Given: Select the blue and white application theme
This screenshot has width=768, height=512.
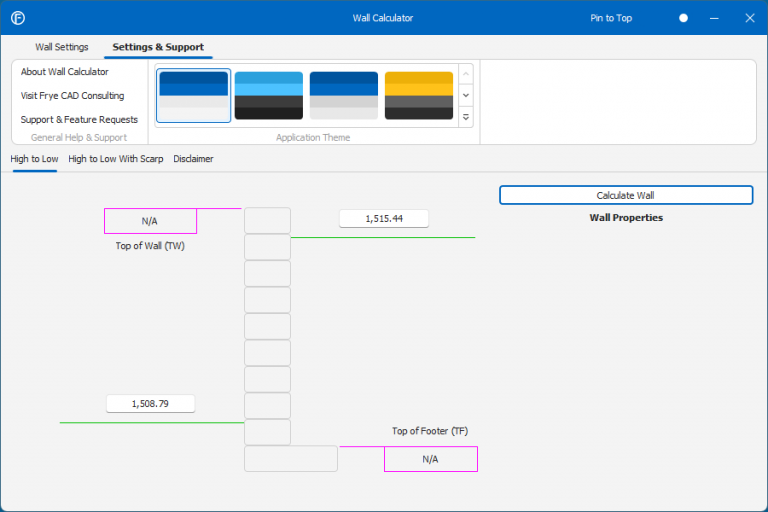Looking at the screenshot, I should coord(194,96).
